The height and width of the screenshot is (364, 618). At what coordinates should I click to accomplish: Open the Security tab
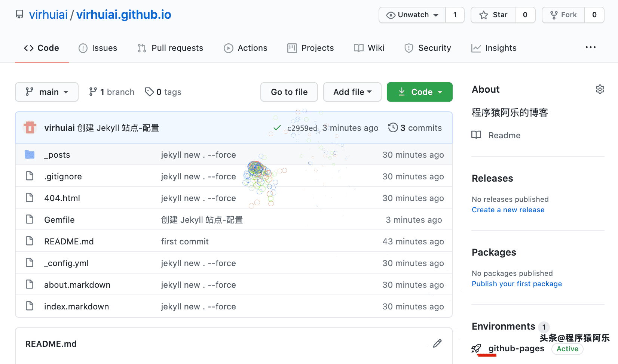(428, 48)
